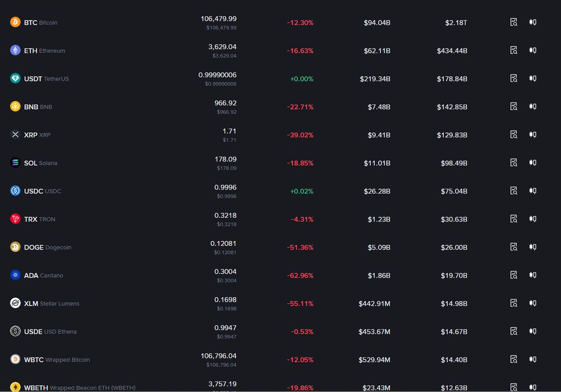
Task: Click the -39.02% change for XRP
Action: tap(300, 135)
